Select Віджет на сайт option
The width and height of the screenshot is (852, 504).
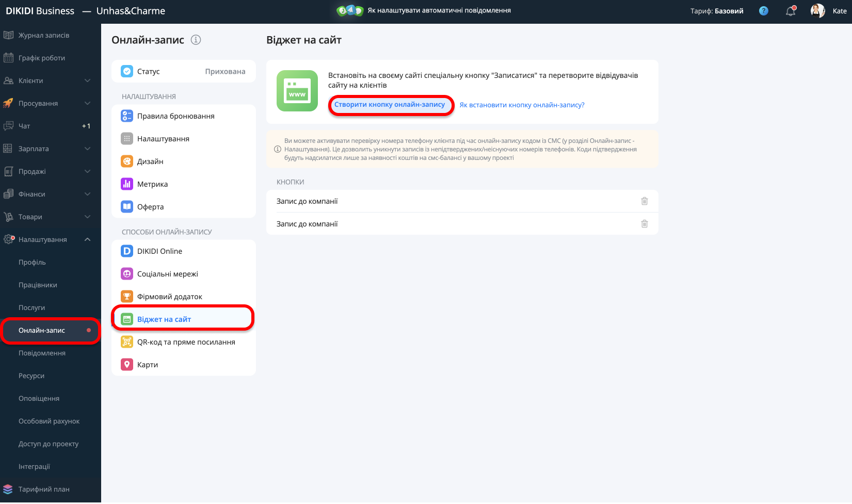(x=184, y=319)
